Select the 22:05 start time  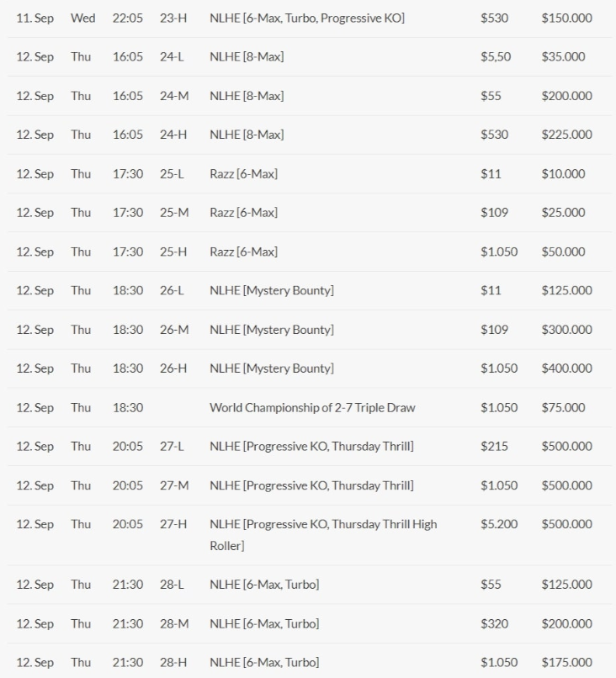128,18
